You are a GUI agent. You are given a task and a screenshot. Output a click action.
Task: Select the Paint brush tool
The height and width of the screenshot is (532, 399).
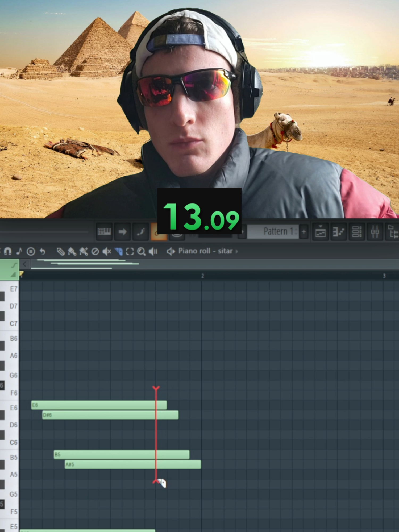(x=72, y=251)
